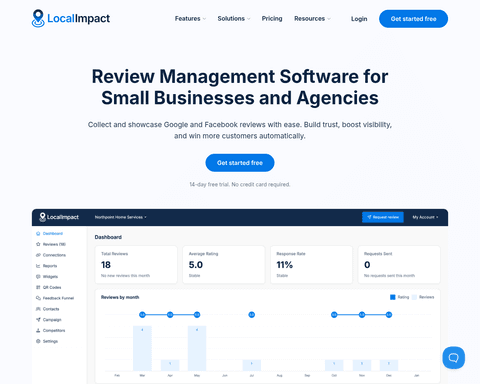Open the chat support widget bubble
Screen dimensions: 480x384
point(453,358)
